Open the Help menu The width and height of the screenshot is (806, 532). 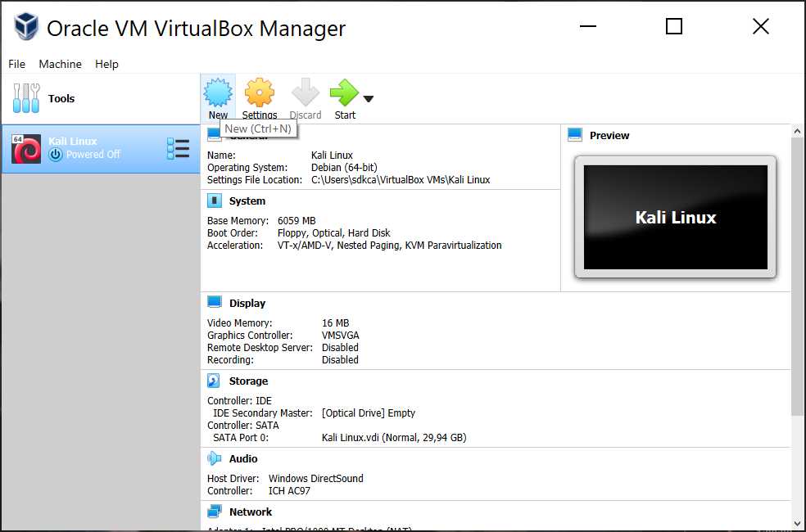pyautogui.click(x=106, y=64)
